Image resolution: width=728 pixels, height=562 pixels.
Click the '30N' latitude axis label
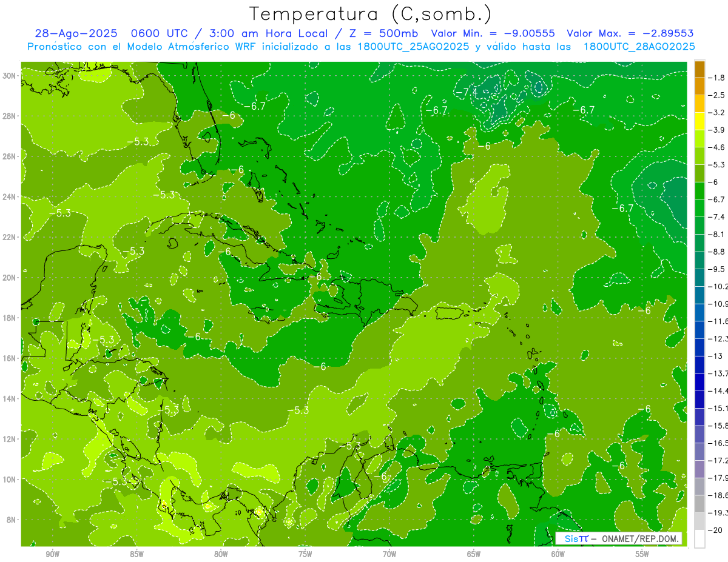8,75
